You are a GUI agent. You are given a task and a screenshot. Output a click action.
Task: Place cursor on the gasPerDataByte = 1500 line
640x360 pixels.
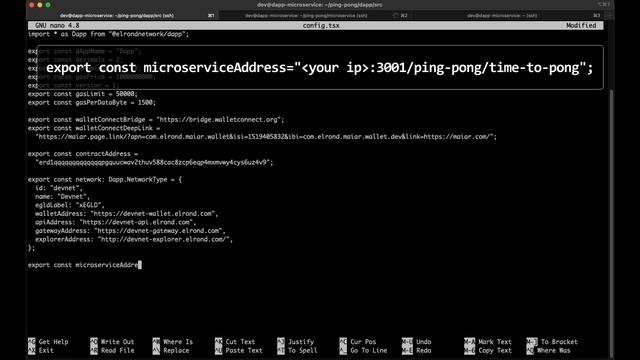click(x=92, y=102)
